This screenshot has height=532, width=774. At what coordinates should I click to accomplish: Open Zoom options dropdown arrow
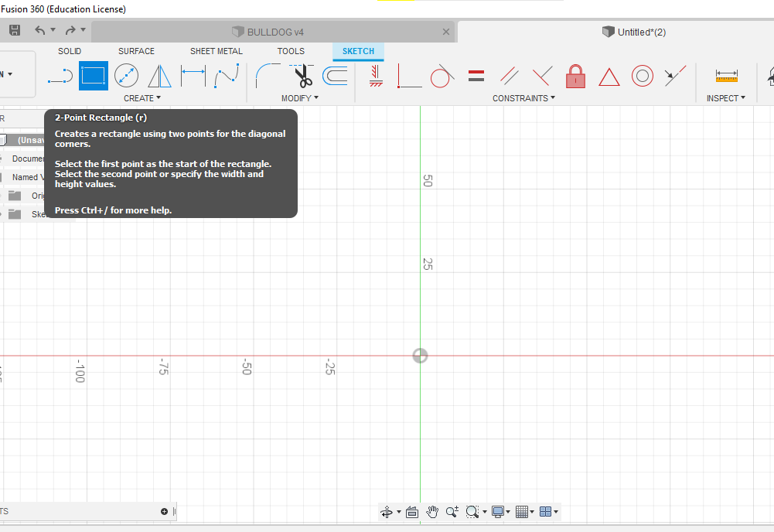(485, 512)
